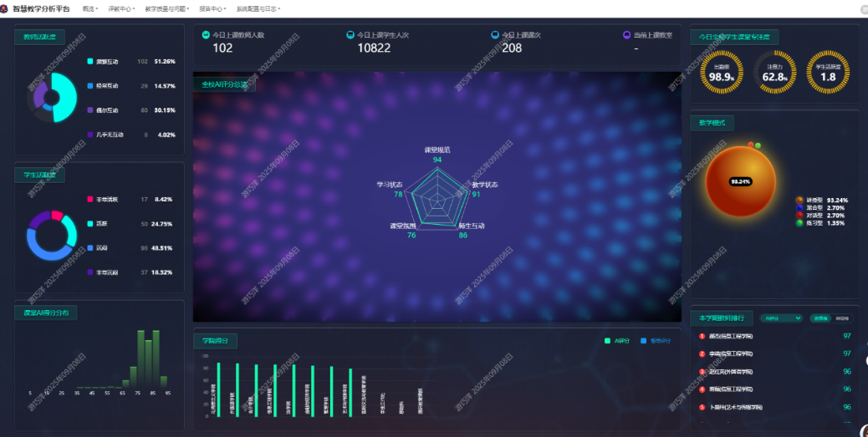Select the left option of the ranking toggle

pos(821,318)
